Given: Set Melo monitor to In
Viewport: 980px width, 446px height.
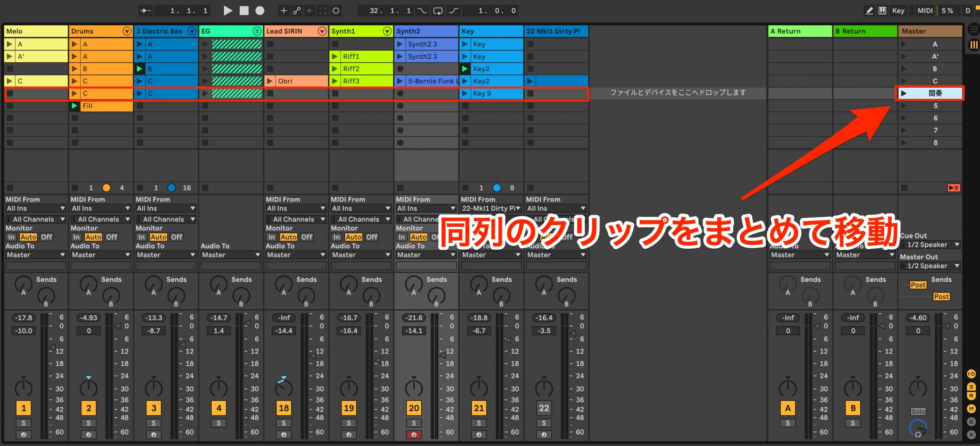Looking at the screenshot, I should click(x=11, y=237).
